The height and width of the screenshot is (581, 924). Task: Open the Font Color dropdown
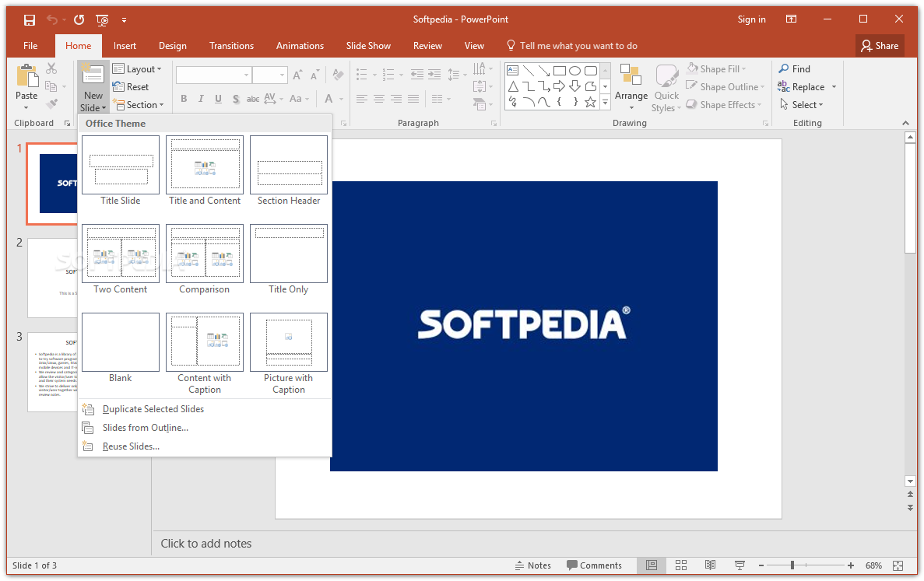tap(333, 99)
